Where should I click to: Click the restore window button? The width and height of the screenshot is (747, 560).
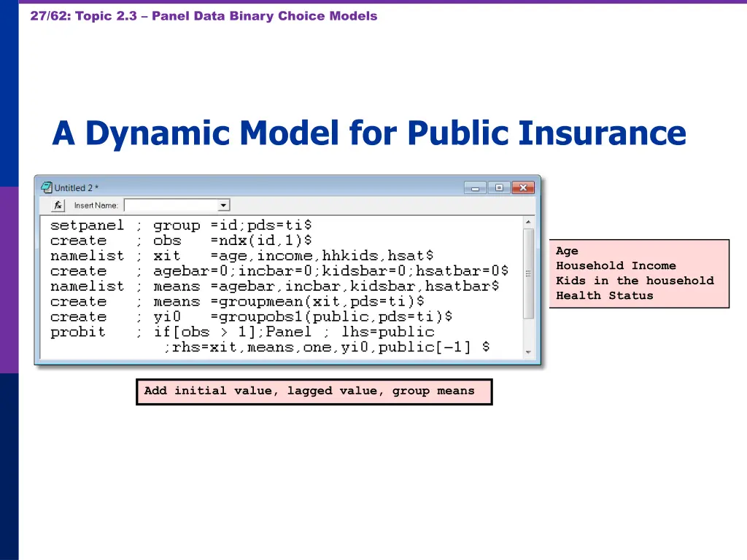499,187
